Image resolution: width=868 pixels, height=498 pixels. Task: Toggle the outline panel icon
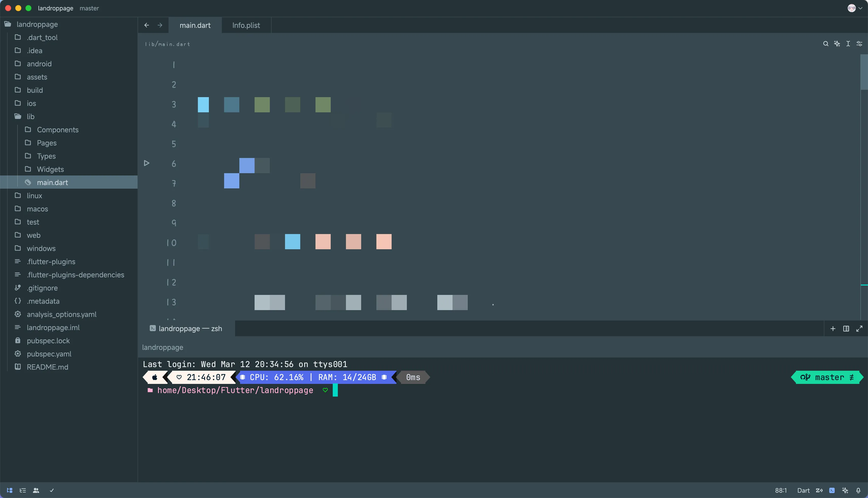coord(23,490)
